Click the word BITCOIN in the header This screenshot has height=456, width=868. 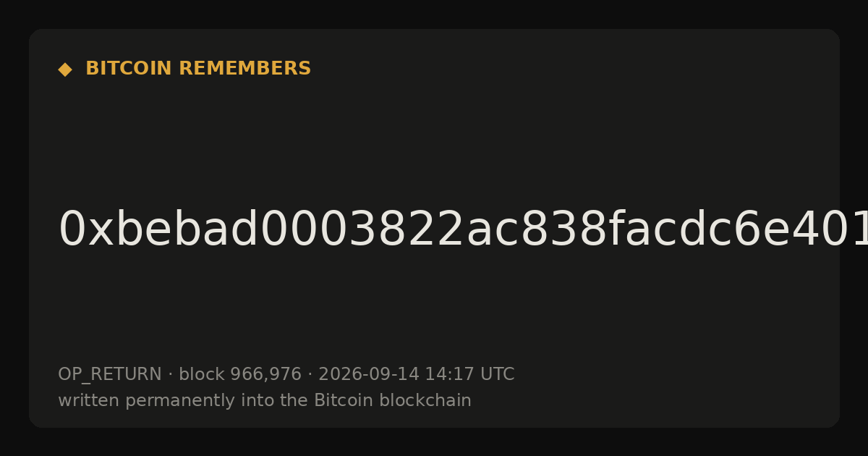pyautogui.click(x=129, y=69)
